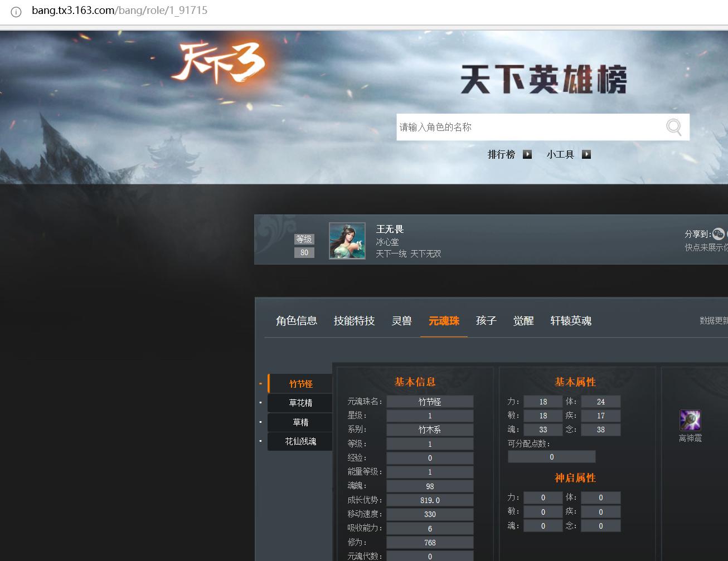
Task: Switch to the 轩辕英魂 tab
Action: tap(571, 321)
